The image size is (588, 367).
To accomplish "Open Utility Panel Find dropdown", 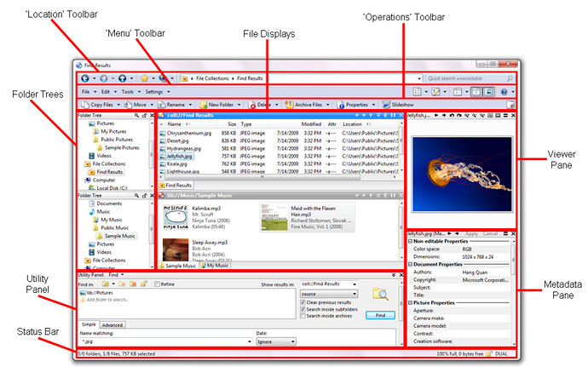I will (x=122, y=275).
